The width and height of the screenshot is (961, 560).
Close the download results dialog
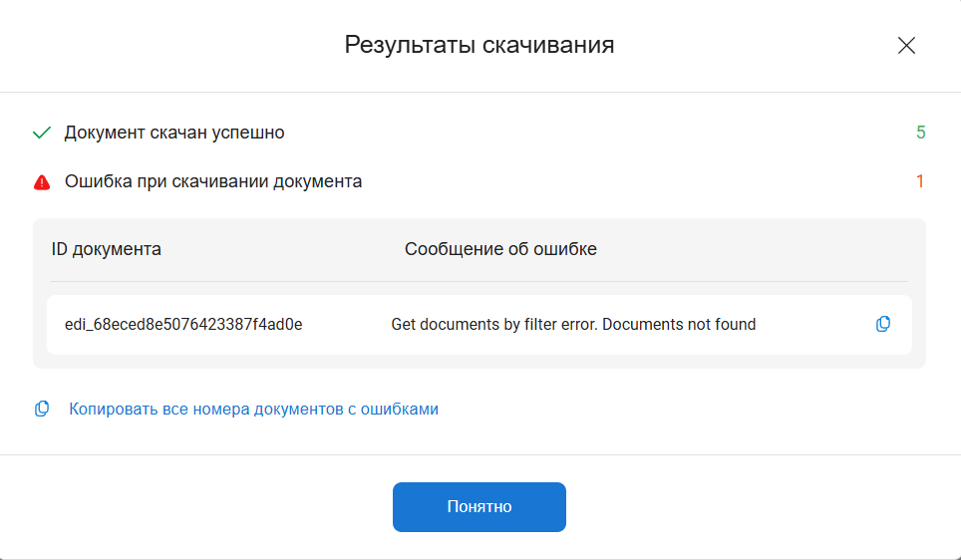pyautogui.click(x=906, y=45)
